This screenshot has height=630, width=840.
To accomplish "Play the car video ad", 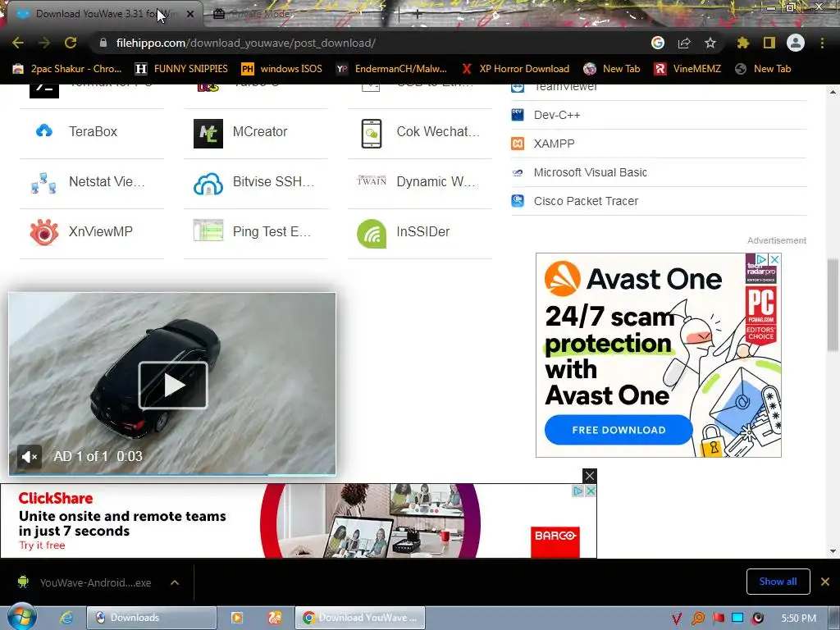I will click(x=173, y=385).
